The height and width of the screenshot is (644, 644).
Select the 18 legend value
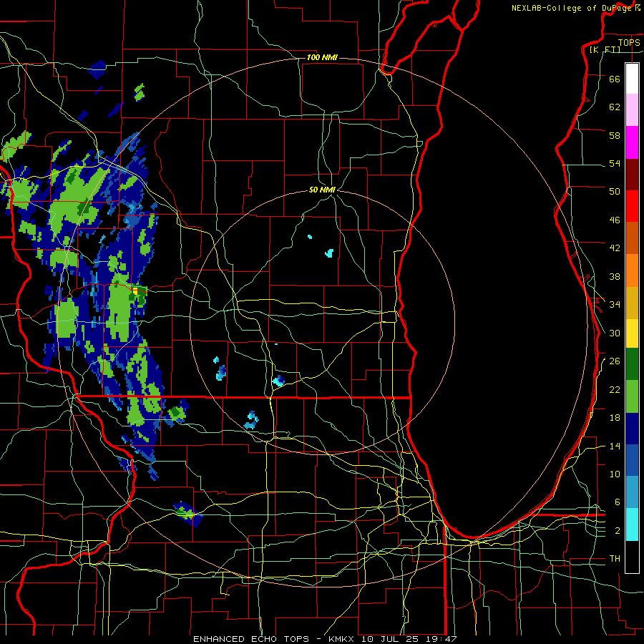615,418
